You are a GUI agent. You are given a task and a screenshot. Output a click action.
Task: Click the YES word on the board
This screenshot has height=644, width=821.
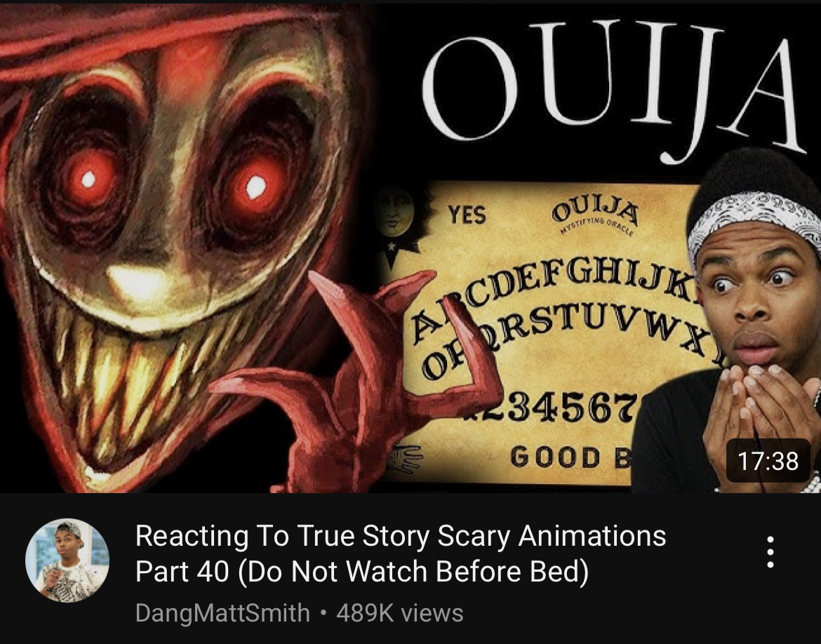click(467, 215)
